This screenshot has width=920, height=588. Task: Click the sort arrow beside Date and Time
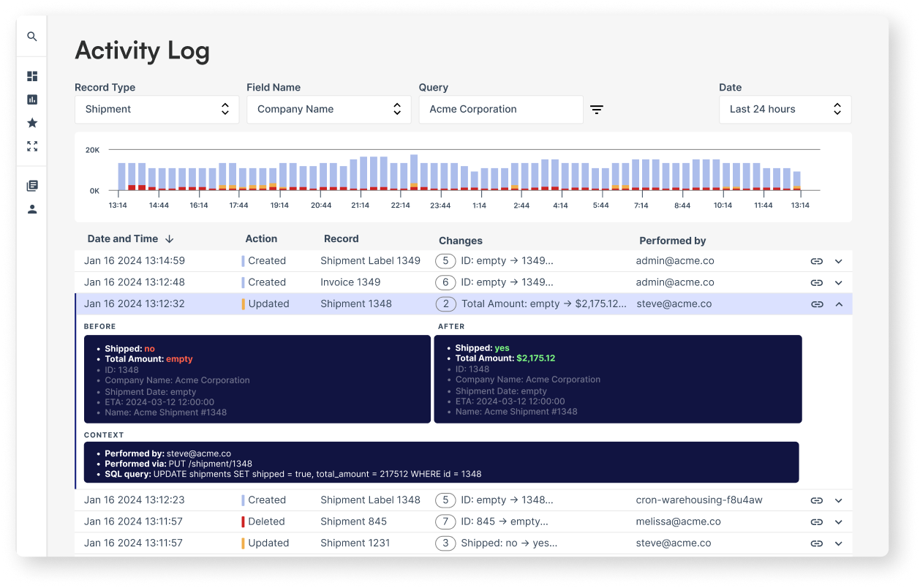(170, 239)
